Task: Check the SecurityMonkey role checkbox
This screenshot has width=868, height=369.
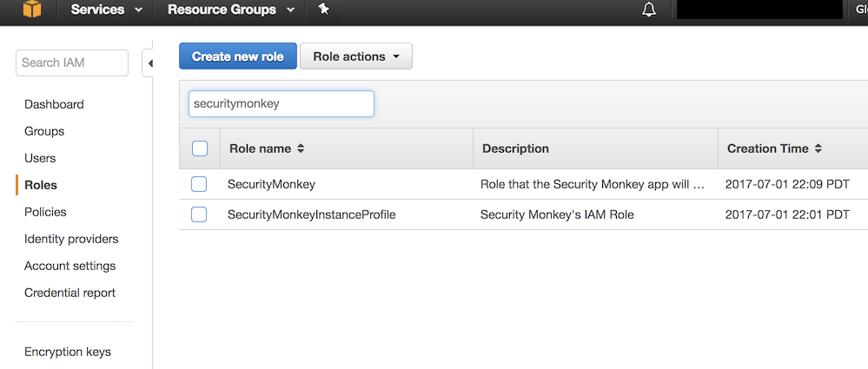Action: coord(199,184)
